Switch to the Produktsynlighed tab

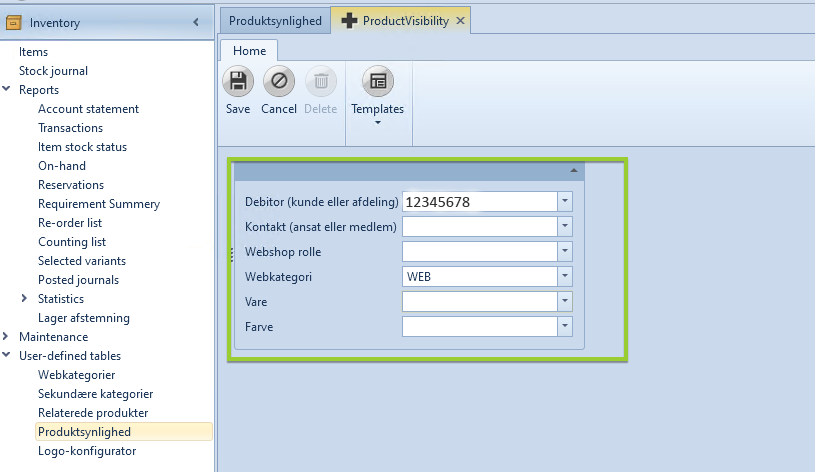pos(275,21)
